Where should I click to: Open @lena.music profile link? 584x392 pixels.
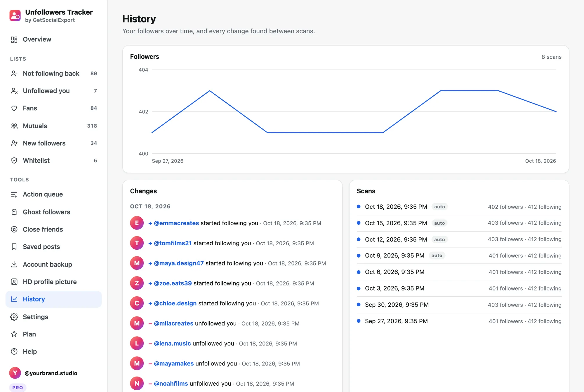[172, 344]
